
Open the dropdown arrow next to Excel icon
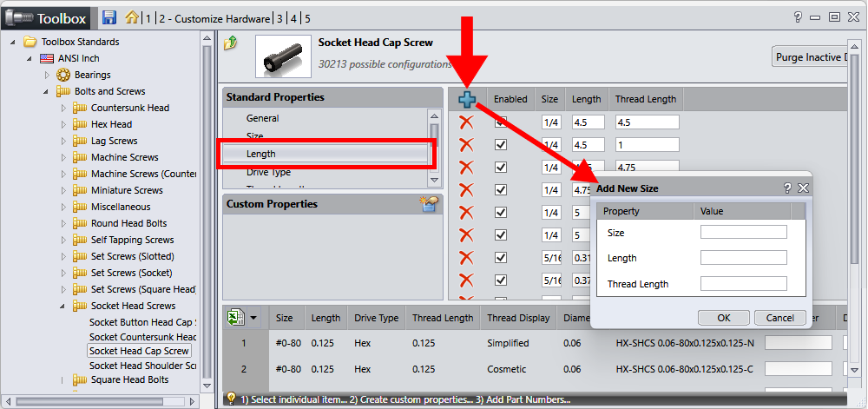pyautogui.click(x=253, y=318)
